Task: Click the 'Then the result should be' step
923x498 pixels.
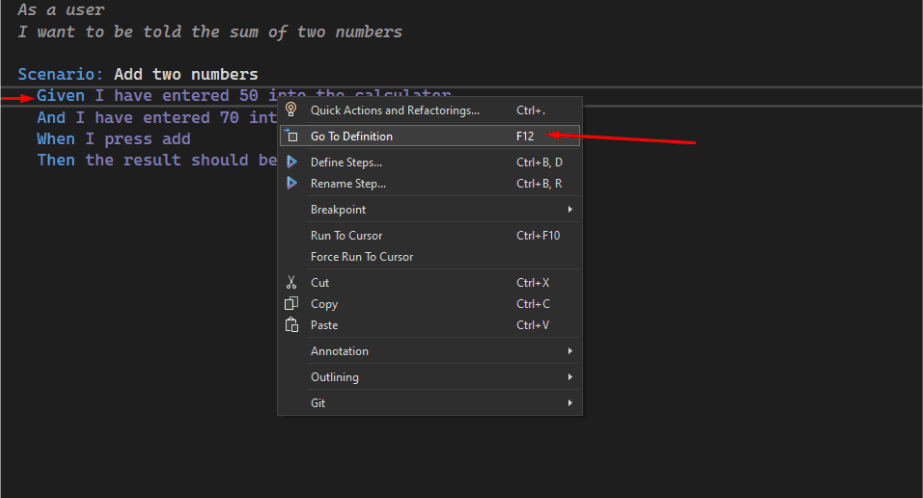Action: [x=157, y=160]
